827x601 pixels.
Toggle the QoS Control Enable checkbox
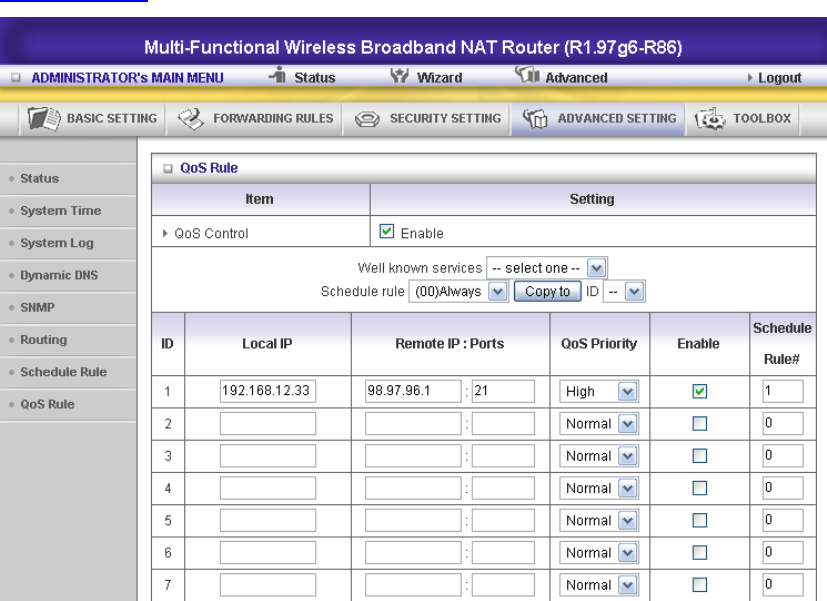(x=387, y=231)
